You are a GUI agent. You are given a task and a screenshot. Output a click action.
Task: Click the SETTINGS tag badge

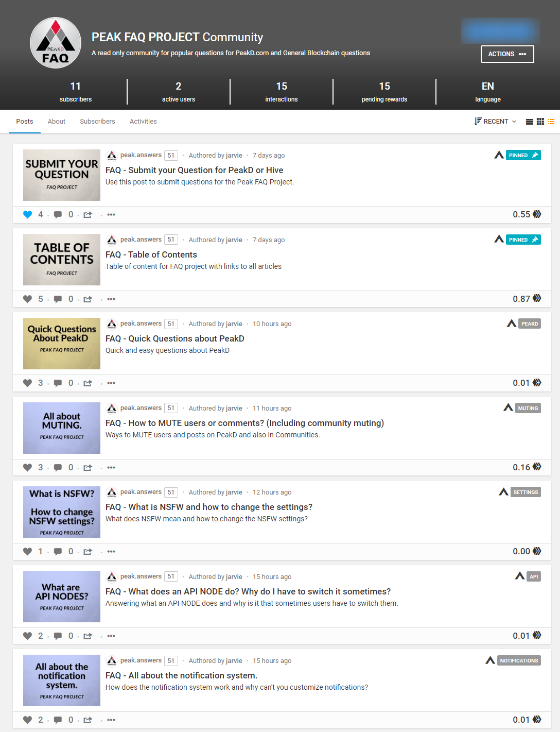526,492
